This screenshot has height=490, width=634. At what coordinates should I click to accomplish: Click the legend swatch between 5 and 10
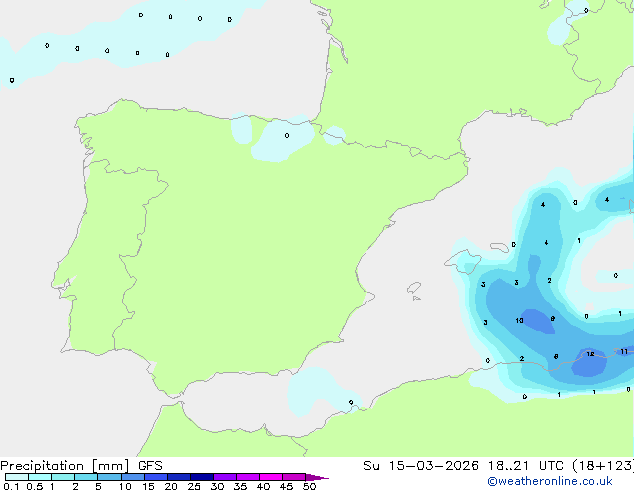[110, 477]
